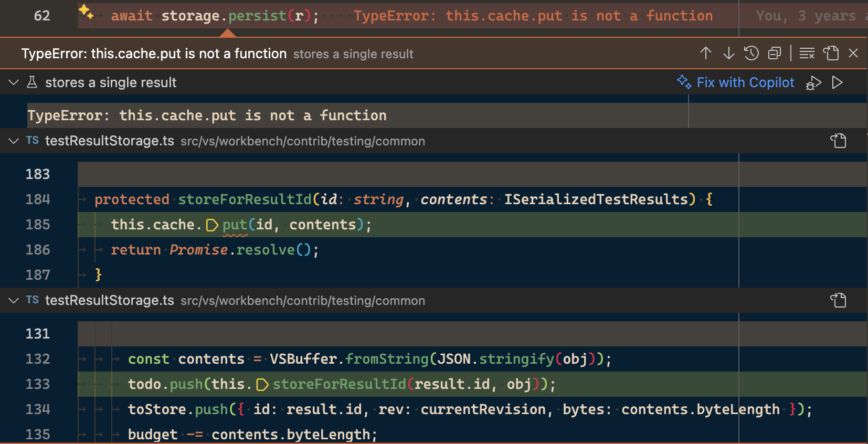Image resolution: width=868 pixels, height=444 pixels.
Task: Collapse the 'stores a single result' section
Action: pyautogui.click(x=14, y=82)
